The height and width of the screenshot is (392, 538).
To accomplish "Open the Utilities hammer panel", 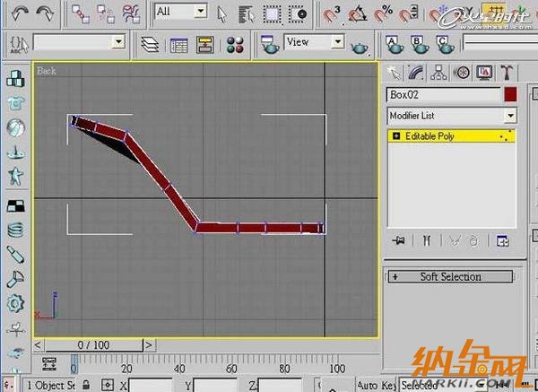I will tap(507, 73).
